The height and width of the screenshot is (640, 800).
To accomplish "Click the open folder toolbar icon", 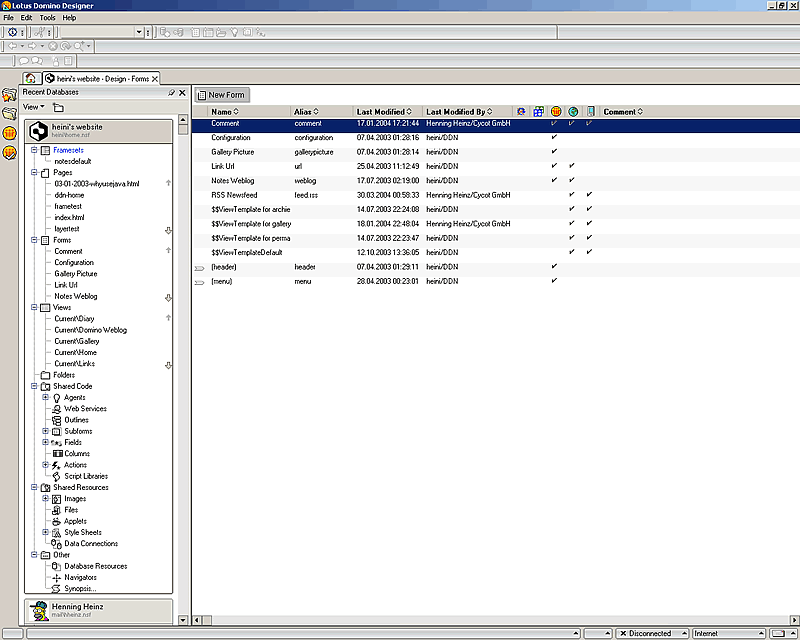I will pos(221,32).
